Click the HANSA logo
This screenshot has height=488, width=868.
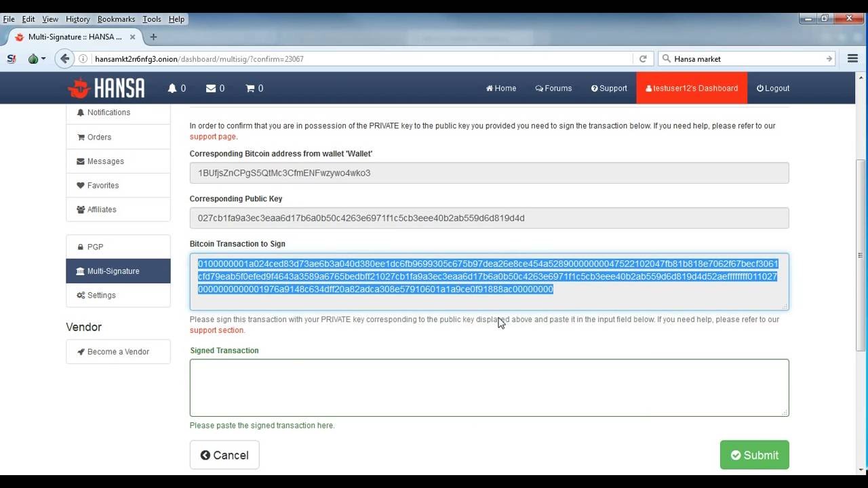pyautogui.click(x=106, y=88)
